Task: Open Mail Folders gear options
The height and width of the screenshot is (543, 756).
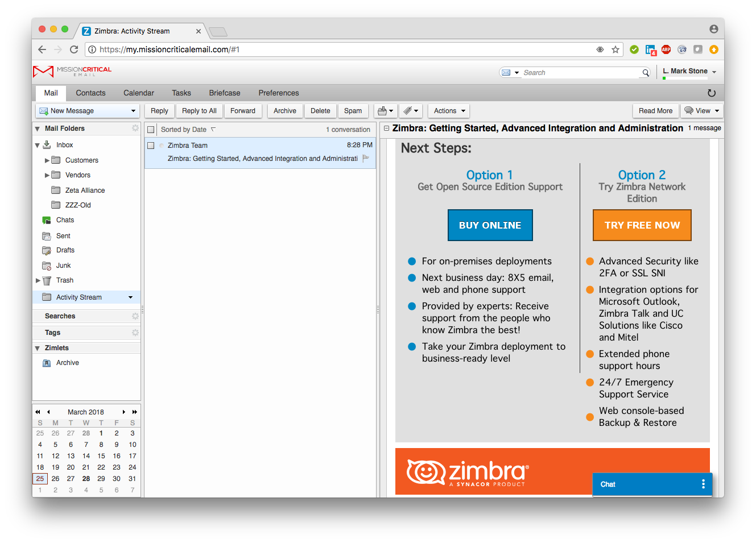Action: pyautogui.click(x=135, y=129)
